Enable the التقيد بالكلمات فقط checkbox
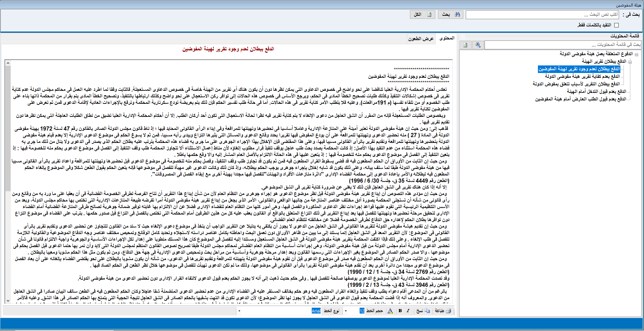 pyautogui.click(x=616, y=25)
